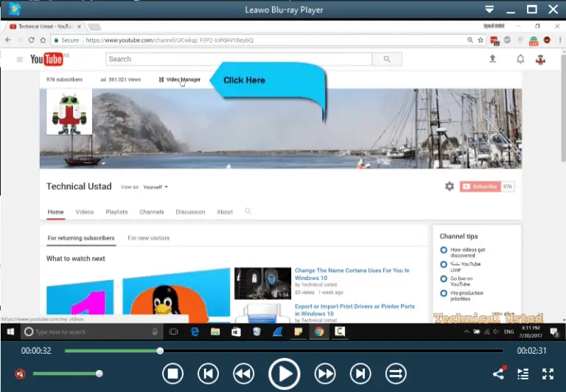Open the YouTube account avatar menu
The height and width of the screenshot is (392, 566).
(540, 59)
